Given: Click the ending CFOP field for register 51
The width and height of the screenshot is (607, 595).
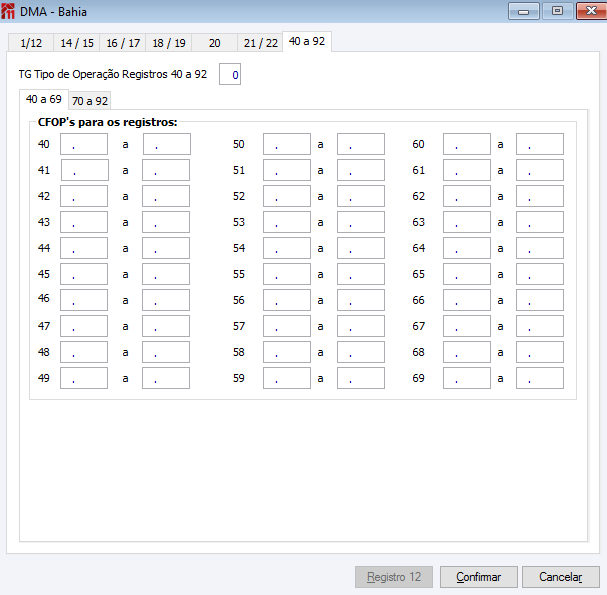Looking at the screenshot, I should [361, 170].
